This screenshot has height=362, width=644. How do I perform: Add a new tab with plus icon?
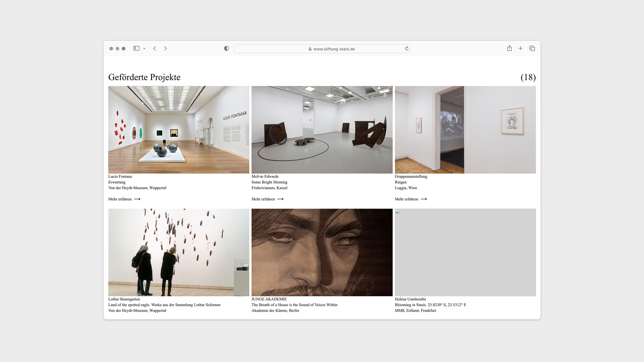[x=521, y=48]
